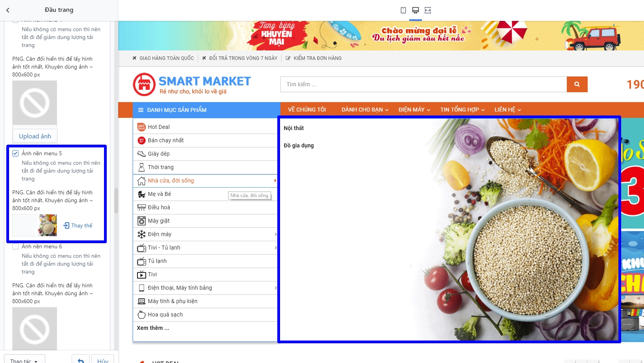Click the Smart Market store logo
This screenshot has height=363, width=644.
(192, 84)
